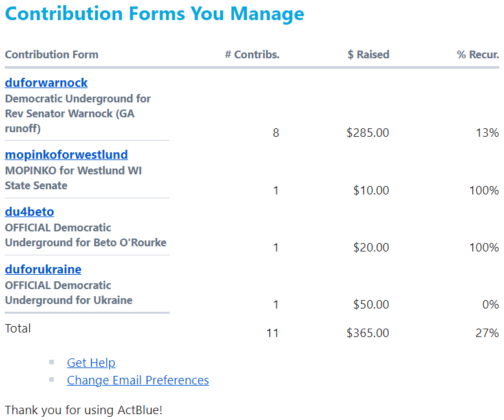Click the Rev Senator Warnock description text

click(x=78, y=113)
